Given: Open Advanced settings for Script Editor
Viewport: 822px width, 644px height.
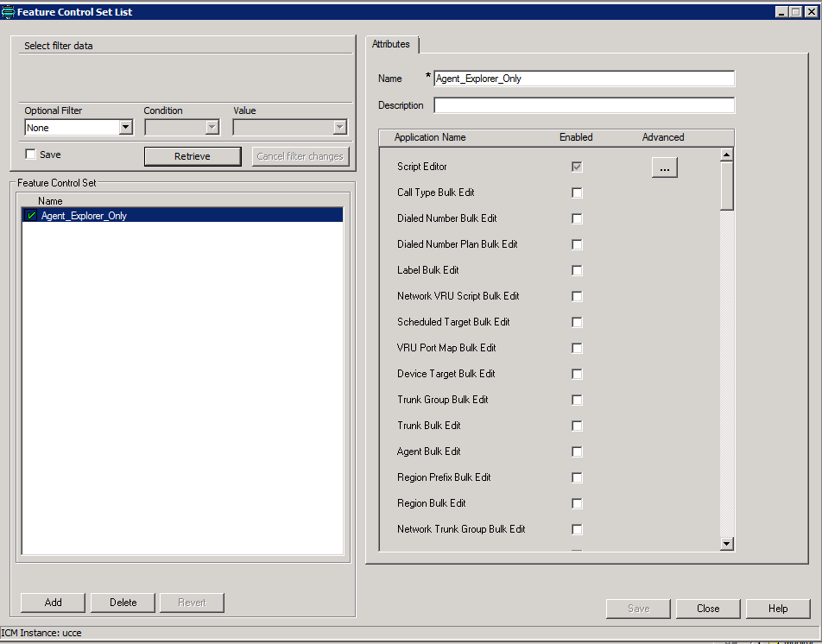Looking at the screenshot, I should (664, 167).
